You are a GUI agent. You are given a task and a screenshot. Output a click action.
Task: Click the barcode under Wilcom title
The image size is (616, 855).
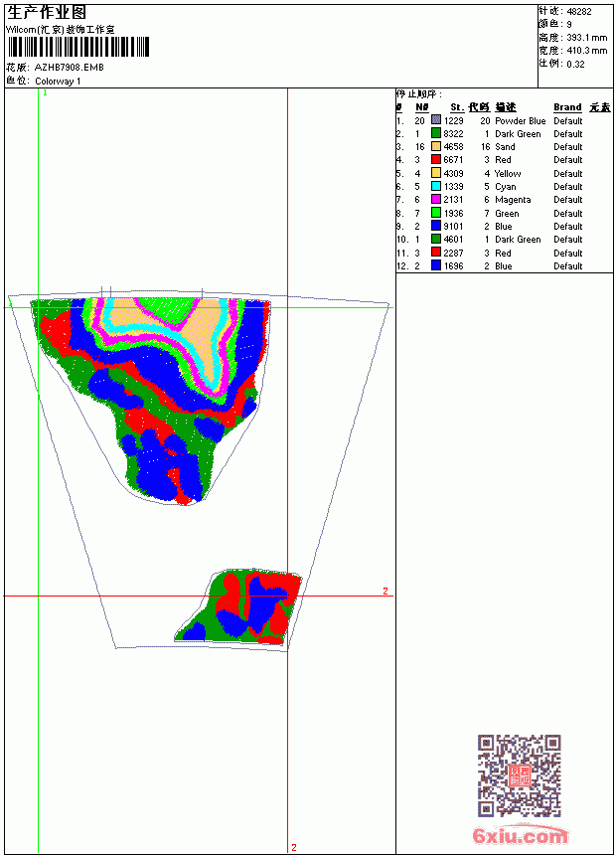click(x=78, y=47)
